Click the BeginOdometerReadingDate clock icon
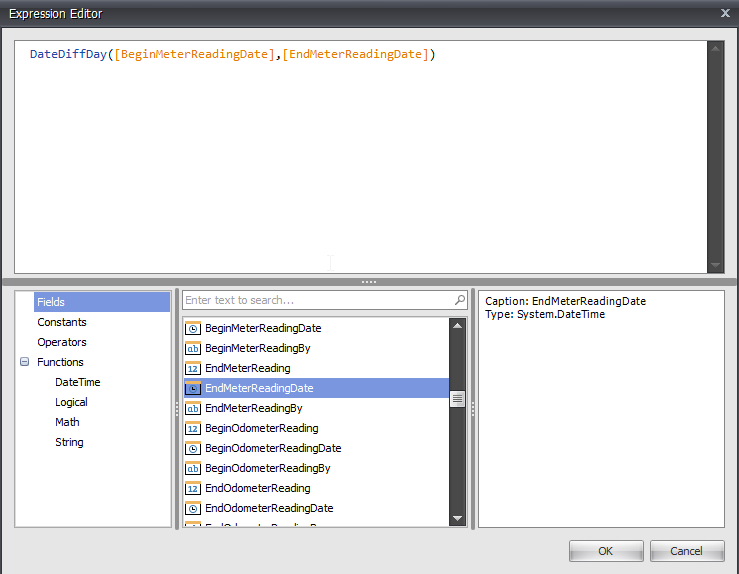 pos(193,449)
